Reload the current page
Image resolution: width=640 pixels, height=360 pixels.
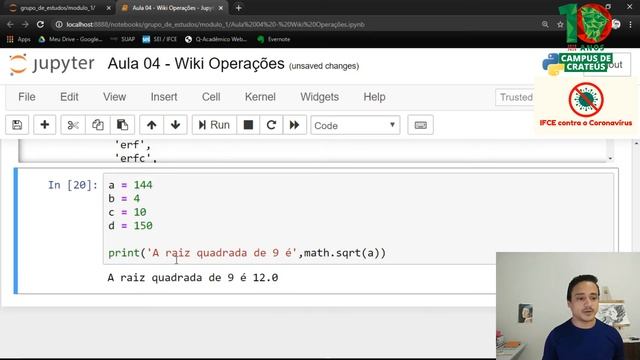pyautogui.click(x=40, y=24)
